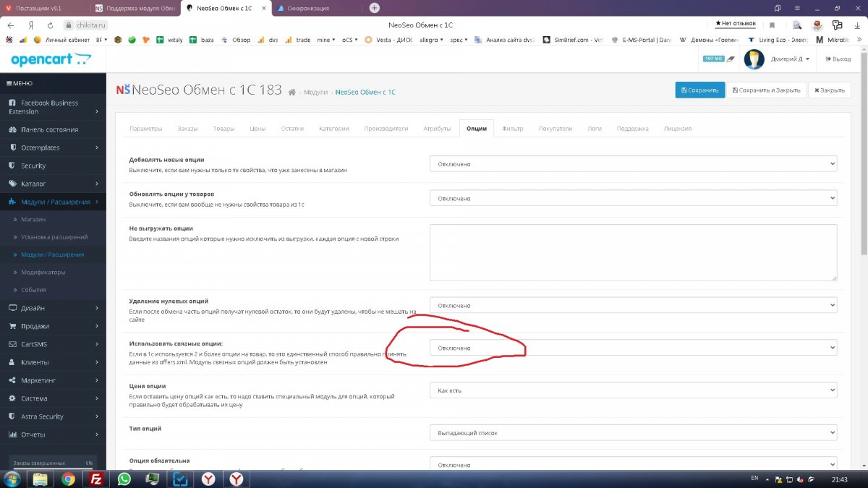This screenshot has width=868, height=488.
Task: Click Save and Close (Сохранить и Закрыть)
Action: point(765,90)
